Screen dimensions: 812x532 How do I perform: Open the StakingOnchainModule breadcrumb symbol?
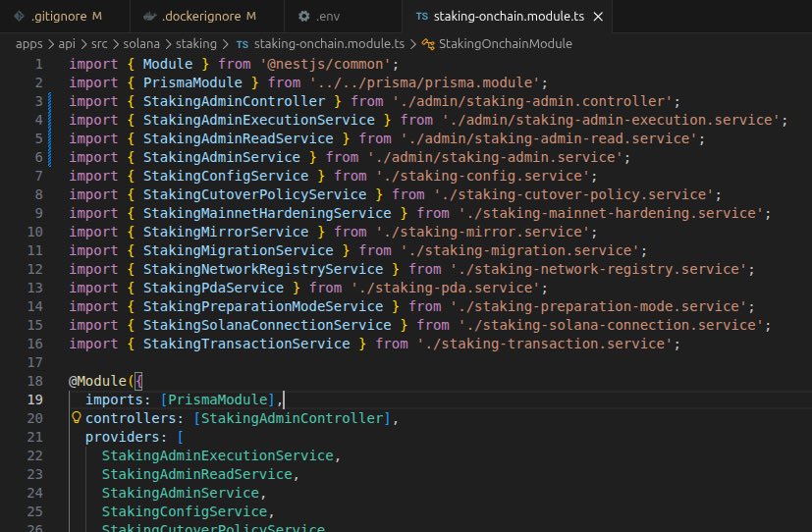click(506, 44)
